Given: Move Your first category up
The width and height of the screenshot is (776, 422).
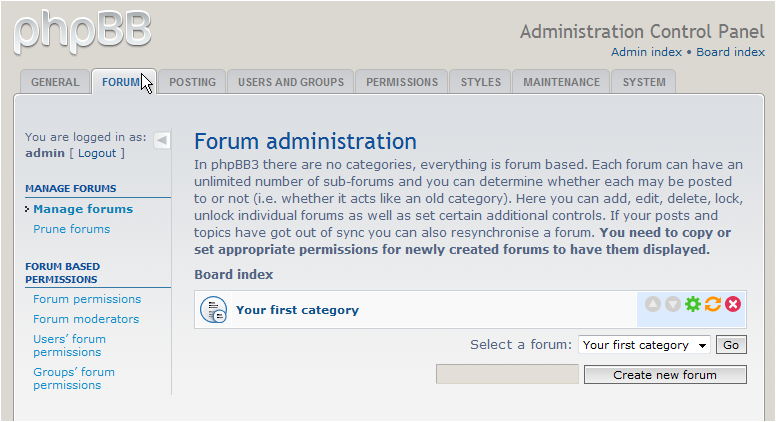Looking at the screenshot, I should 653,304.
